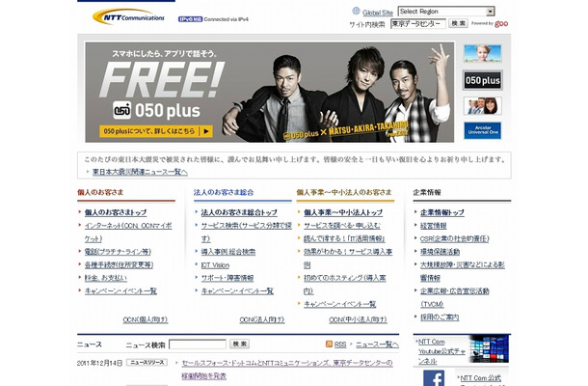Open 法人 column キャンペーン・イベント一覧 link
Viewport: 588px width, 386px height.
click(237, 291)
